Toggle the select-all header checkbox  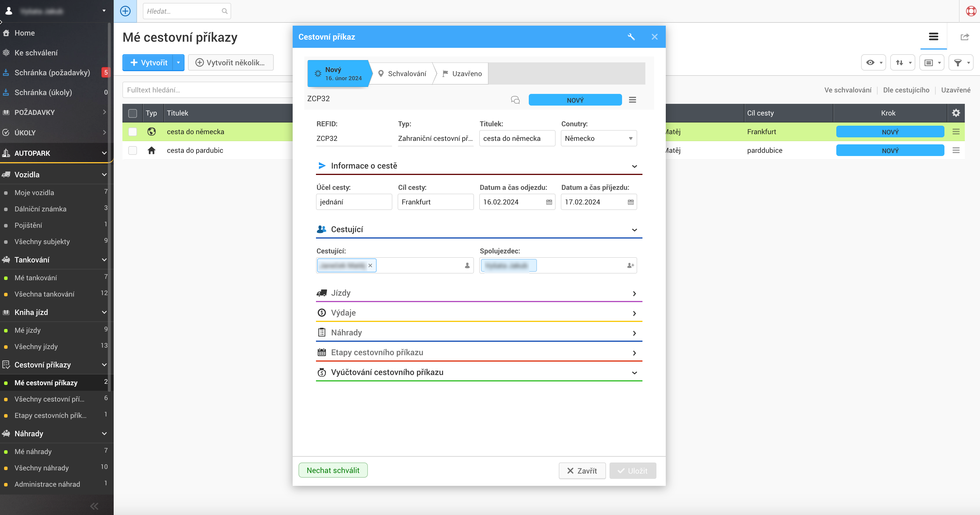(133, 113)
